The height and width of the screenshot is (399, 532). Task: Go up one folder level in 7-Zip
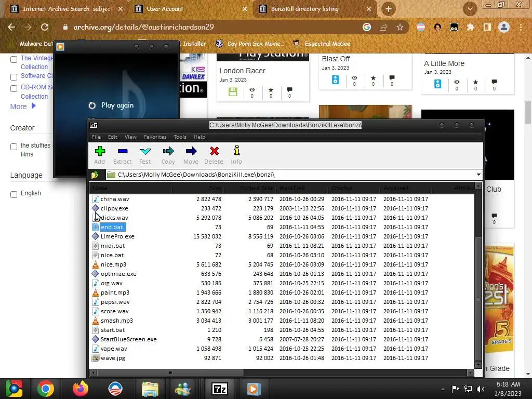coord(95,175)
